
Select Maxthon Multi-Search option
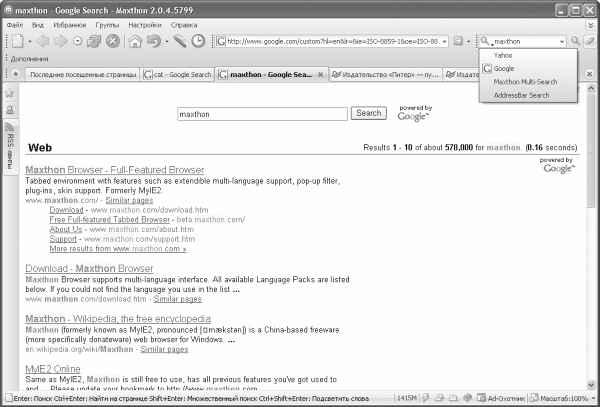click(x=528, y=82)
